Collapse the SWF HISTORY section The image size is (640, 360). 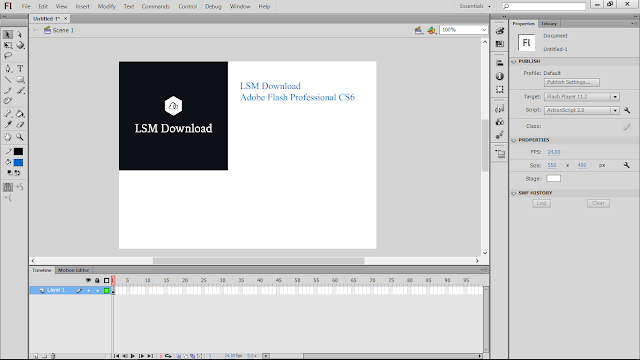(514, 193)
